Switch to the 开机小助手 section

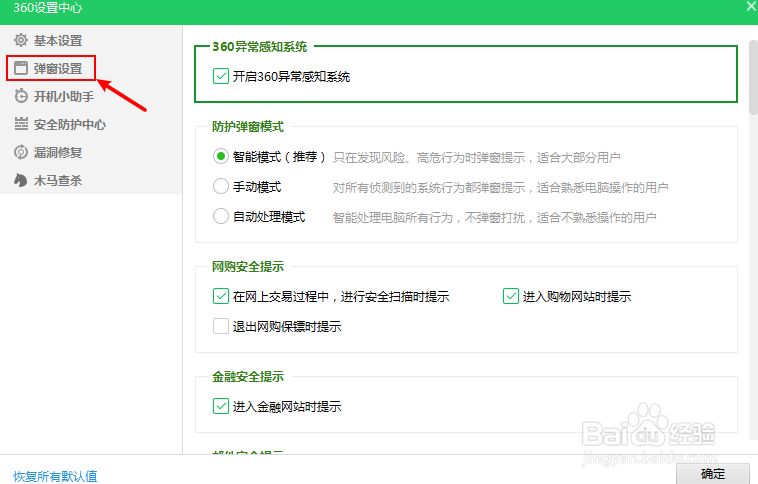(x=64, y=97)
